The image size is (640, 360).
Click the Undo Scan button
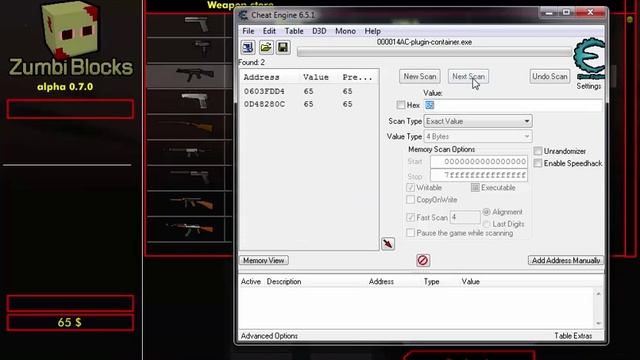[x=550, y=76]
